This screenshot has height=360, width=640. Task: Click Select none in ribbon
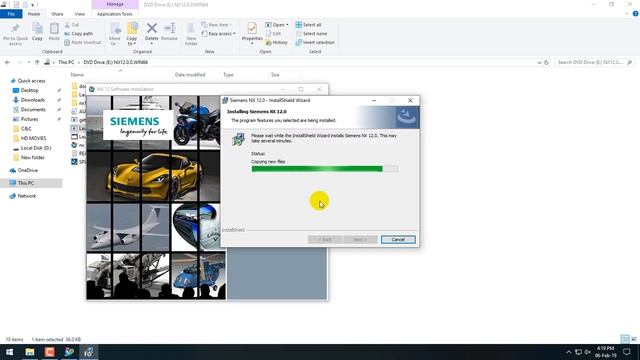(x=311, y=33)
